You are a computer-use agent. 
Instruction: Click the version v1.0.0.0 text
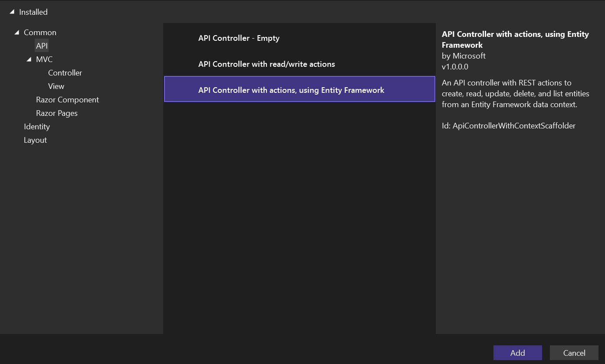(x=455, y=67)
